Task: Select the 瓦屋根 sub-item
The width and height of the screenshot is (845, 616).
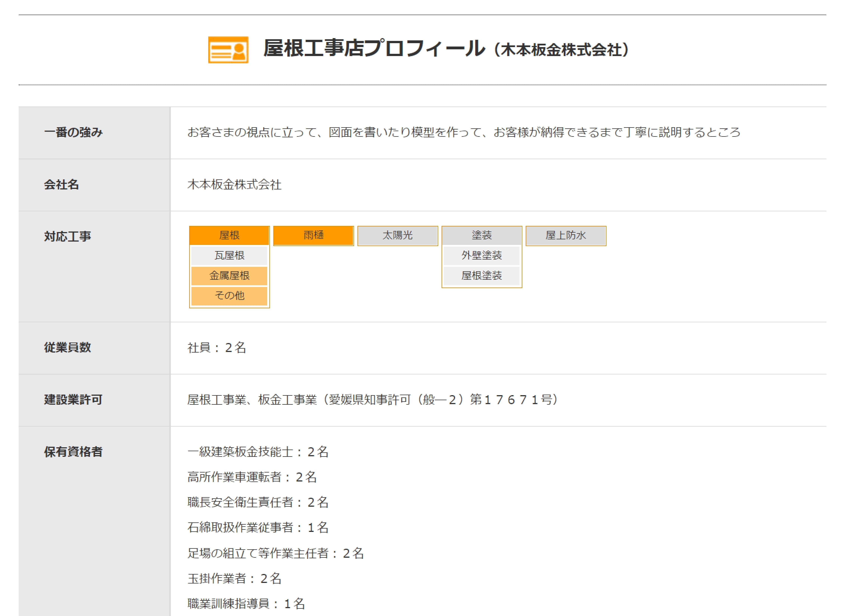Action: 229,255
